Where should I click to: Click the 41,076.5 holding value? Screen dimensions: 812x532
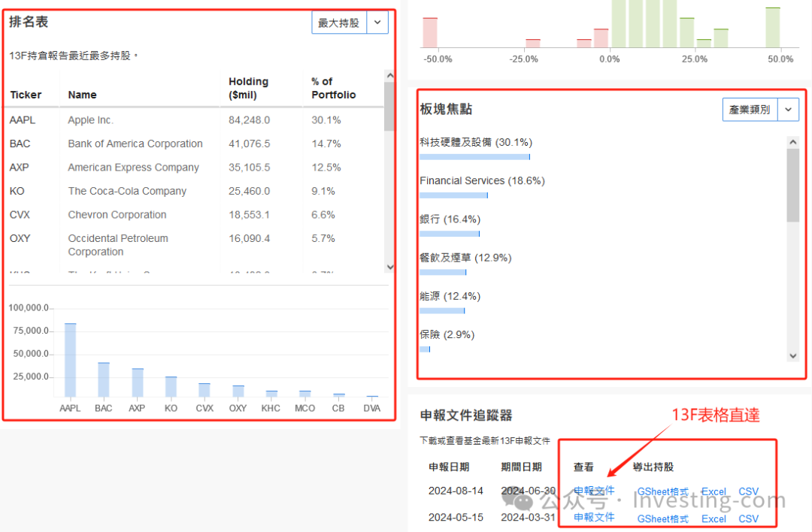click(249, 144)
